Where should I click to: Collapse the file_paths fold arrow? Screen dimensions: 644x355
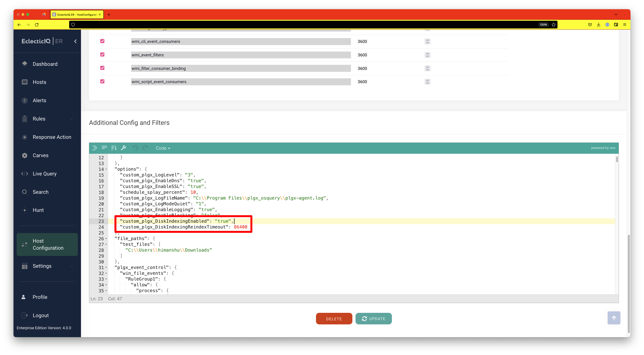point(106,239)
